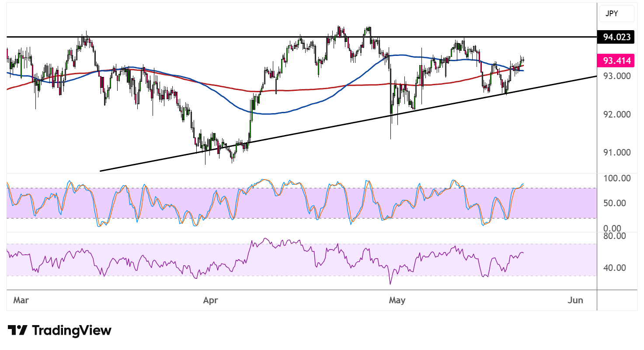The image size is (644, 350).
Task: Click the Jun label on time axis
Action: pyautogui.click(x=576, y=300)
